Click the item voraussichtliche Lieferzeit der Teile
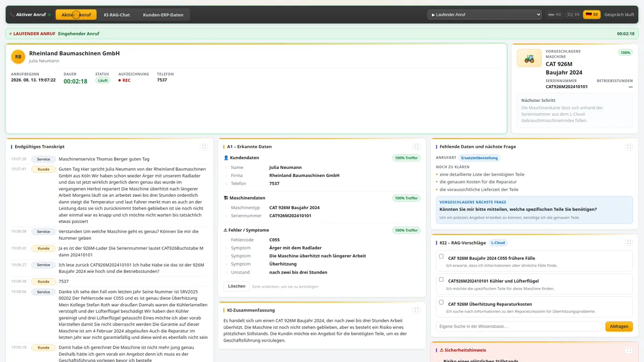 coord(479,189)
